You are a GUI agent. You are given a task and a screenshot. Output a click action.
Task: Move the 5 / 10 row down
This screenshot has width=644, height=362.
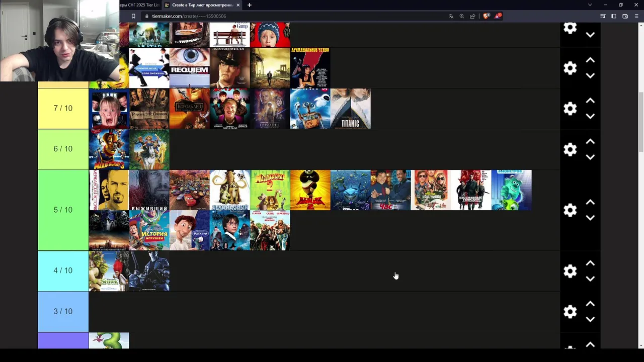coord(590,218)
